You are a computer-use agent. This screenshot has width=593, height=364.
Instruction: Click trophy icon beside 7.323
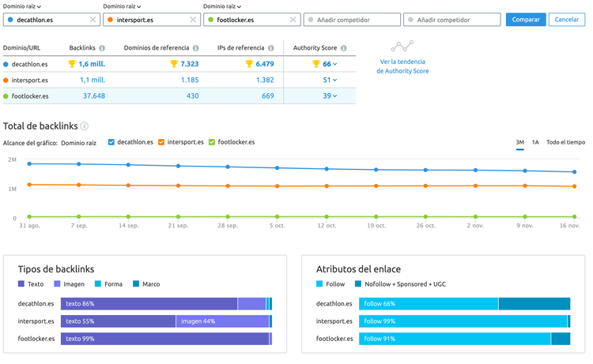[174, 64]
